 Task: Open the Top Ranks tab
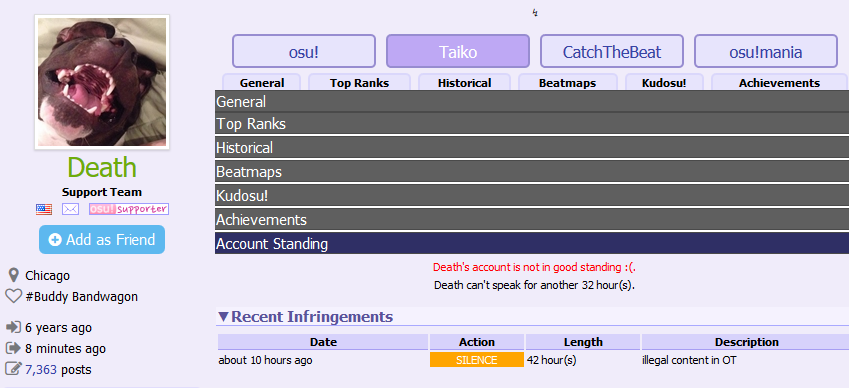click(x=360, y=82)
